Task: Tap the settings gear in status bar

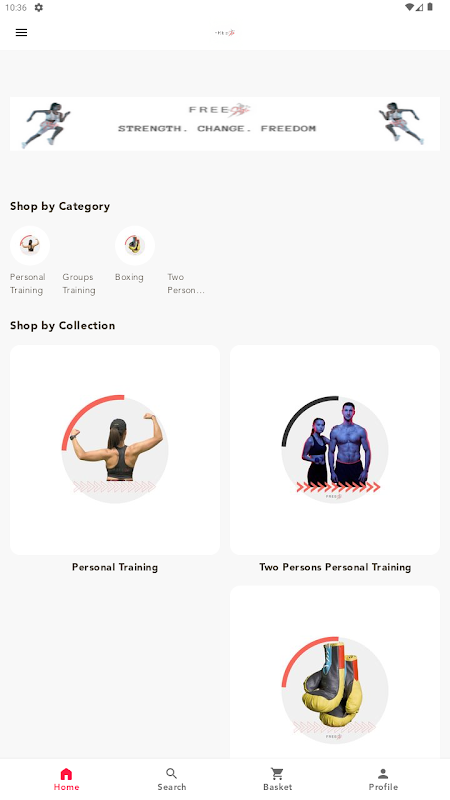Action: (39, 8)
